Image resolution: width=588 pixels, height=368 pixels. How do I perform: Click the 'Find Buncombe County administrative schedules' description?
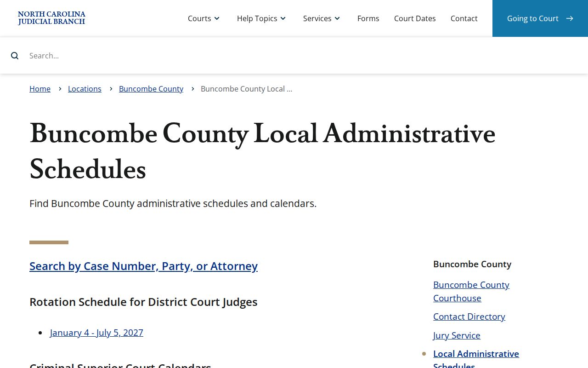point(173,203)
